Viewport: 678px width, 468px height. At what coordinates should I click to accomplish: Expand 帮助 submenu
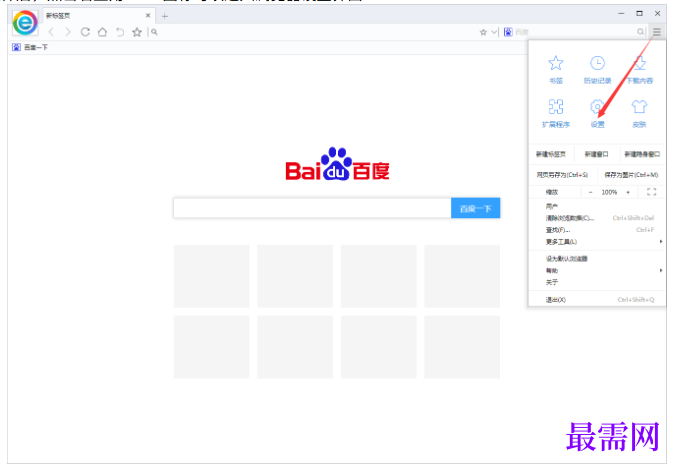coord(597,270)
